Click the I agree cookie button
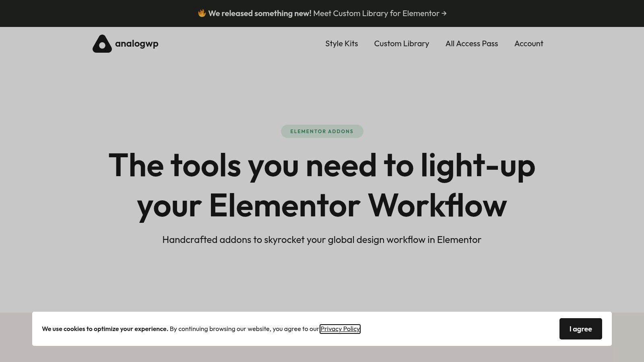Image resolution: width=644 pixels, height=362 pixels. click(581, 329)
